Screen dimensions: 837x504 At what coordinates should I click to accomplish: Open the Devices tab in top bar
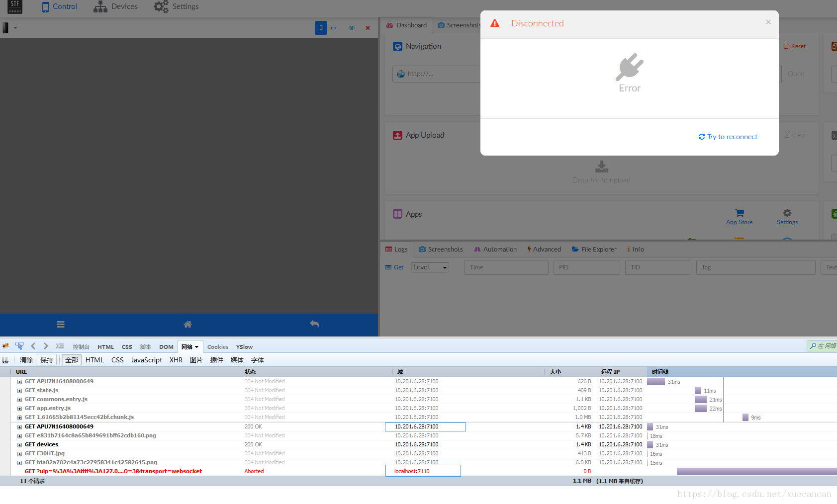pyautogui.click(x=115, y=6)
